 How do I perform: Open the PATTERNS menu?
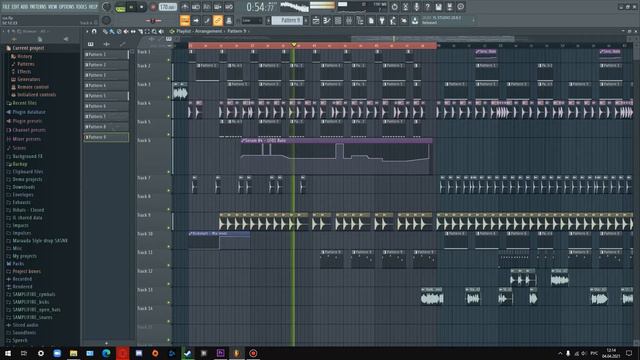point(38,7)
